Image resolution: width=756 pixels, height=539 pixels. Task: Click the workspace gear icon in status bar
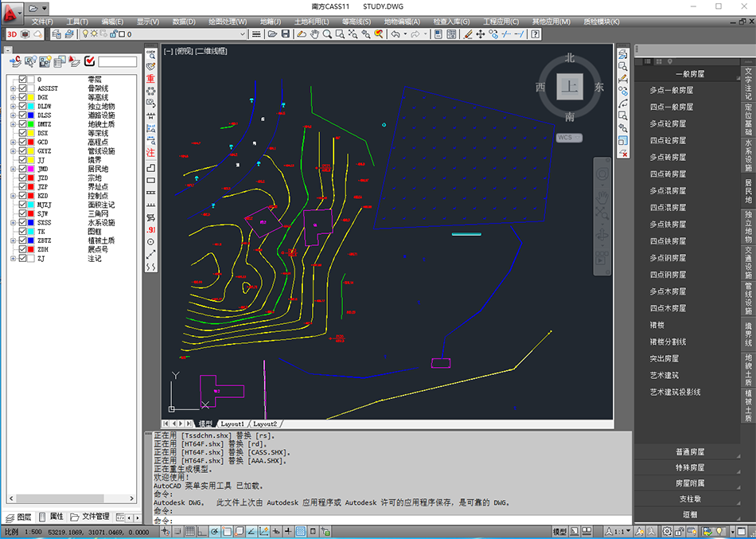point(667,532)
